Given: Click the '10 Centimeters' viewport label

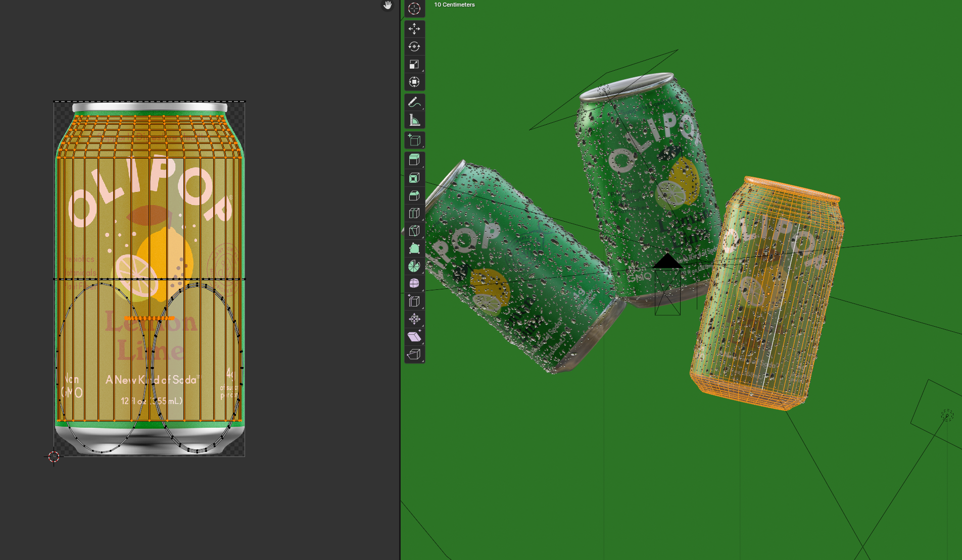Looking at the screenshot, I should (454, 5).
